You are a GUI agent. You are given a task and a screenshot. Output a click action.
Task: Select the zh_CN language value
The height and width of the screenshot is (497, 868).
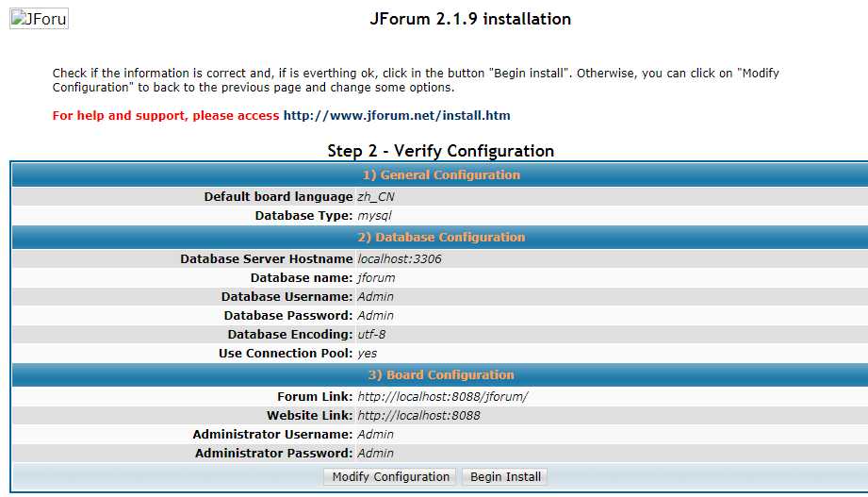click(376, 197)
